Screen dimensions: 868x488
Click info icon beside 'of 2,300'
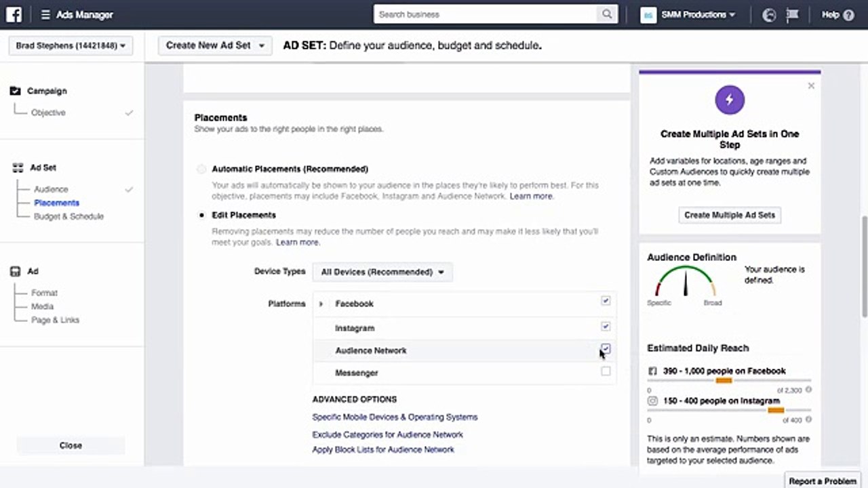click(x=808, y=390)
